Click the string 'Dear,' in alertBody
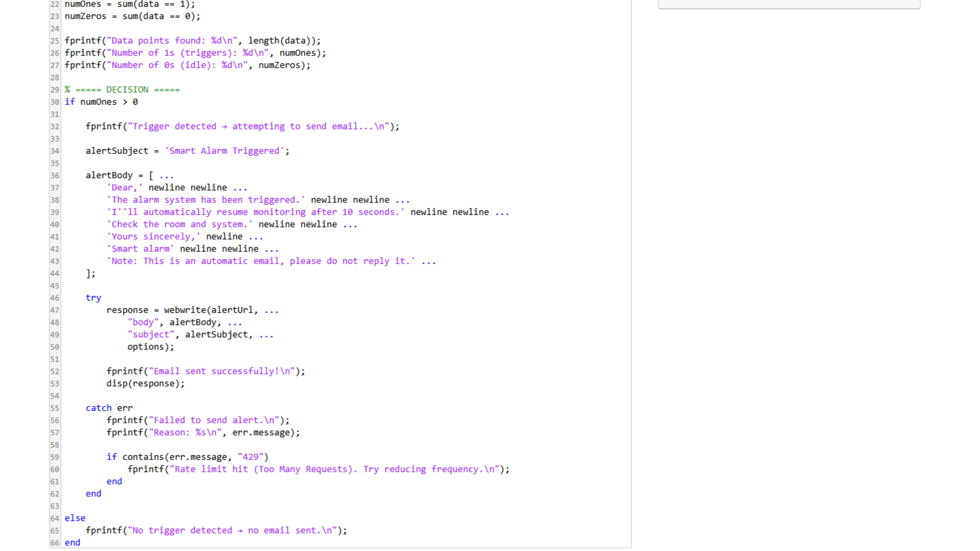This screenshot has height=551, width=980. tap(125, 188)
